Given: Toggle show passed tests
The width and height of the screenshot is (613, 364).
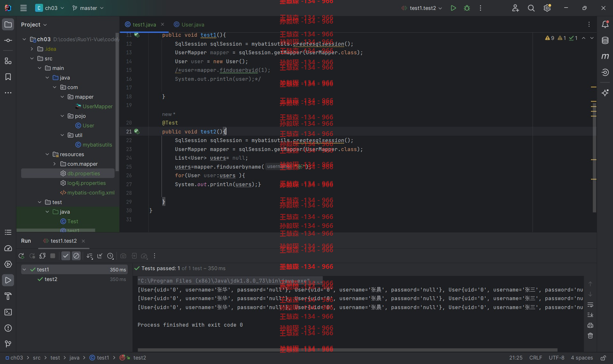Looking at the screenshot, I should point(66,256).
